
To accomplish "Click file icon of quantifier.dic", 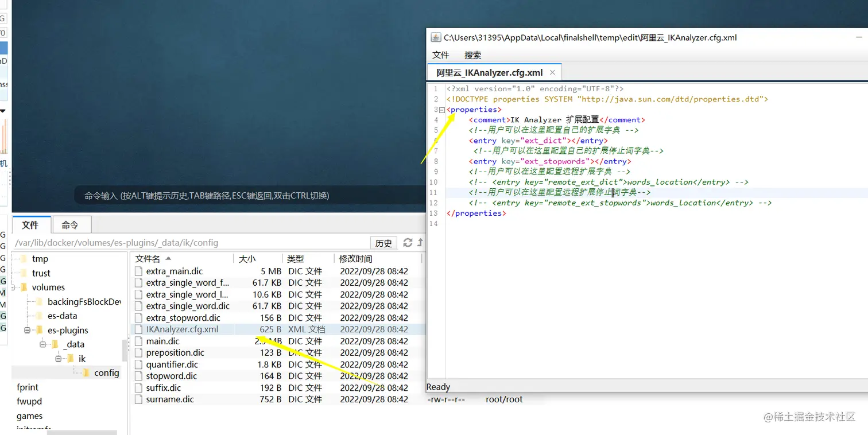I will pyautogui.click(x=138, y=364).
